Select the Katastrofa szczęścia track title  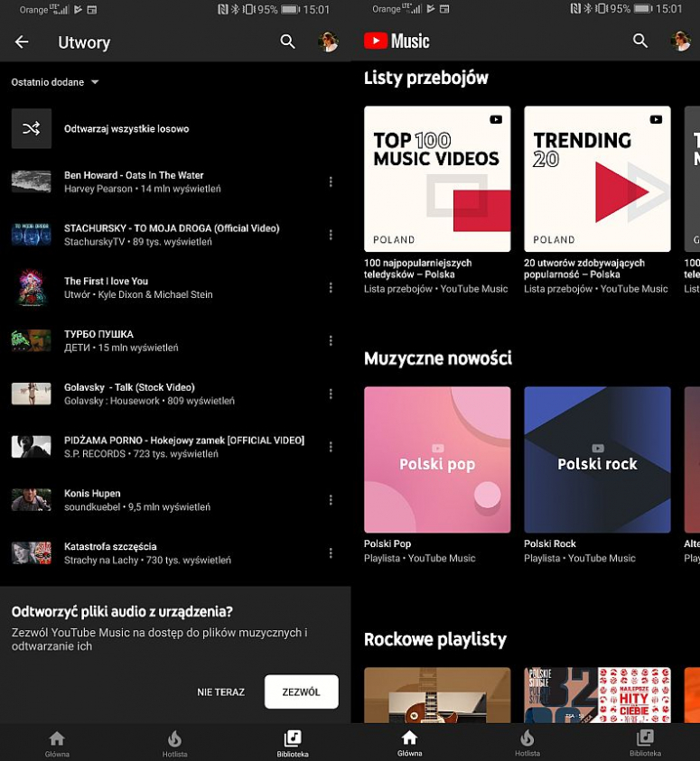tap(110, 546)
